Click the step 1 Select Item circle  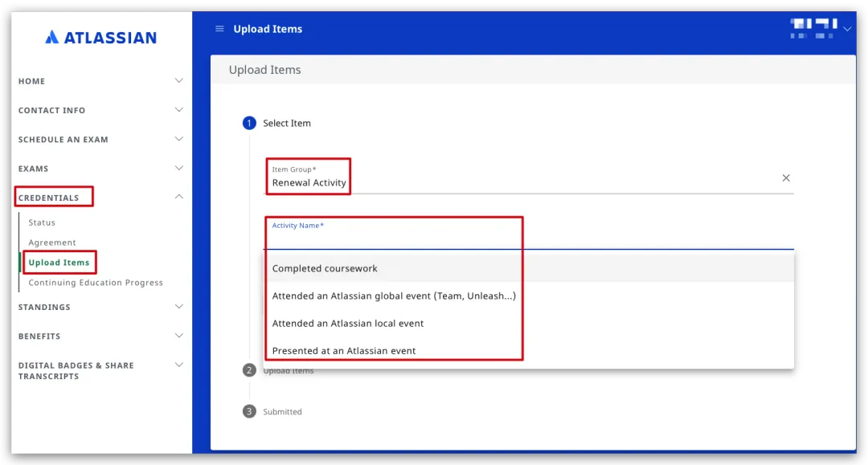coord(249,123)
